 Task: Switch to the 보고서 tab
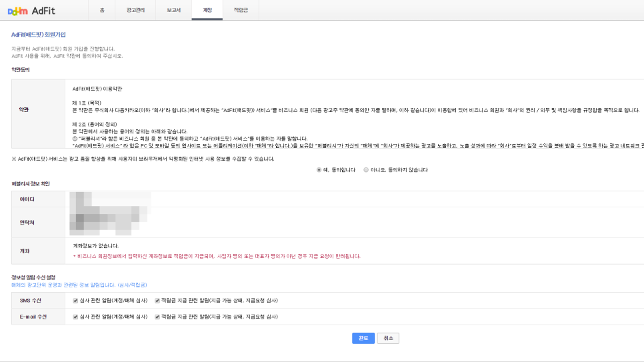[x=174, y=10]
